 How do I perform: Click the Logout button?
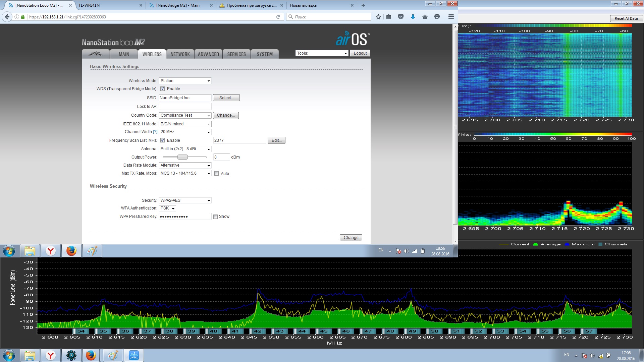(x=360, y=53)
